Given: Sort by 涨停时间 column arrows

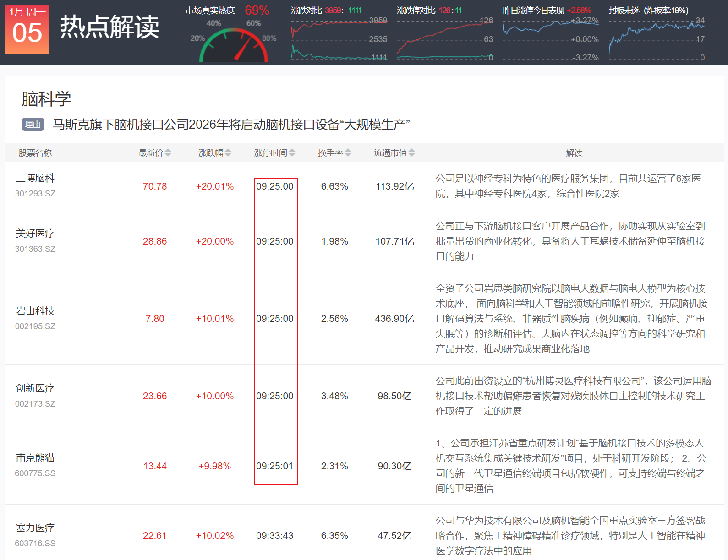Looking at the screenshot, I should pos(292,153).
